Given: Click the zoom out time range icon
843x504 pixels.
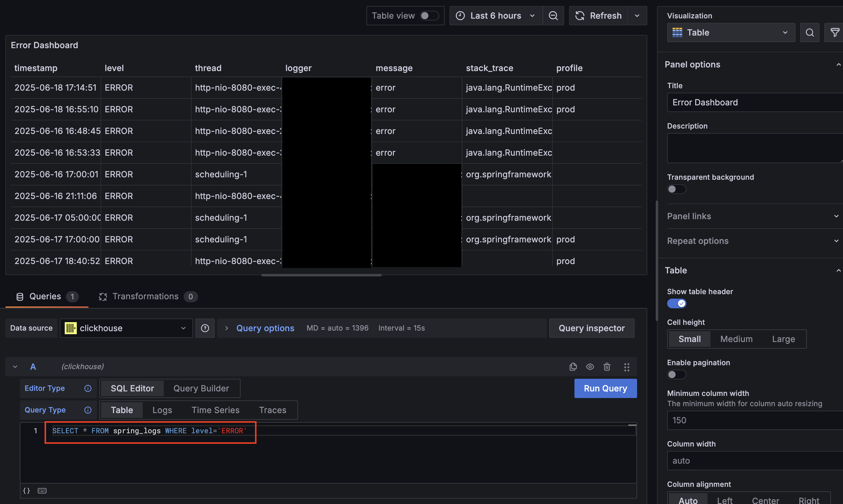Looking at the screenshot, I should click(553, 16).
